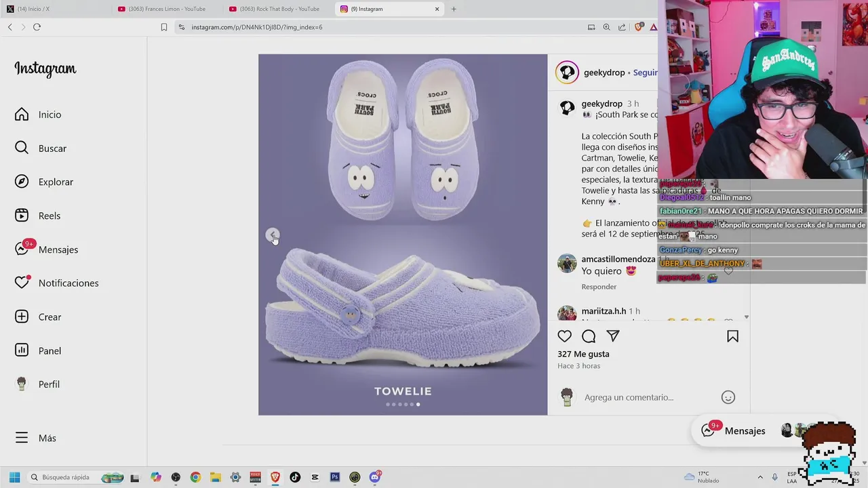Show hidden tray icons chevron
The image size is (868, 488).
pyautogui.click(x=759, y=477)
